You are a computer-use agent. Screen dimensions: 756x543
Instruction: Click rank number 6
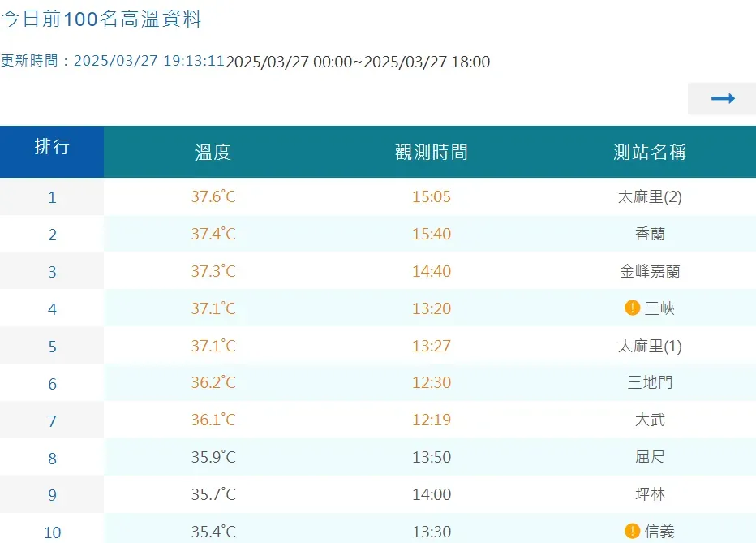click(52, 383)
